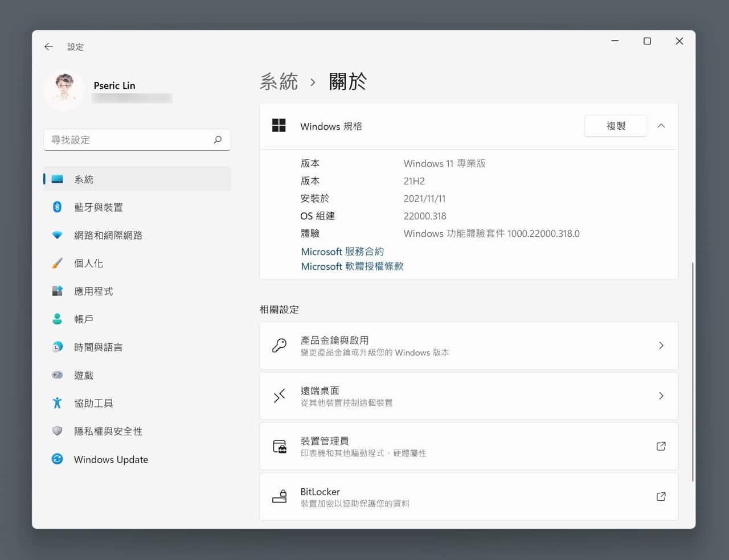Select 應用程式 label in sidebar

coord(93,291)
